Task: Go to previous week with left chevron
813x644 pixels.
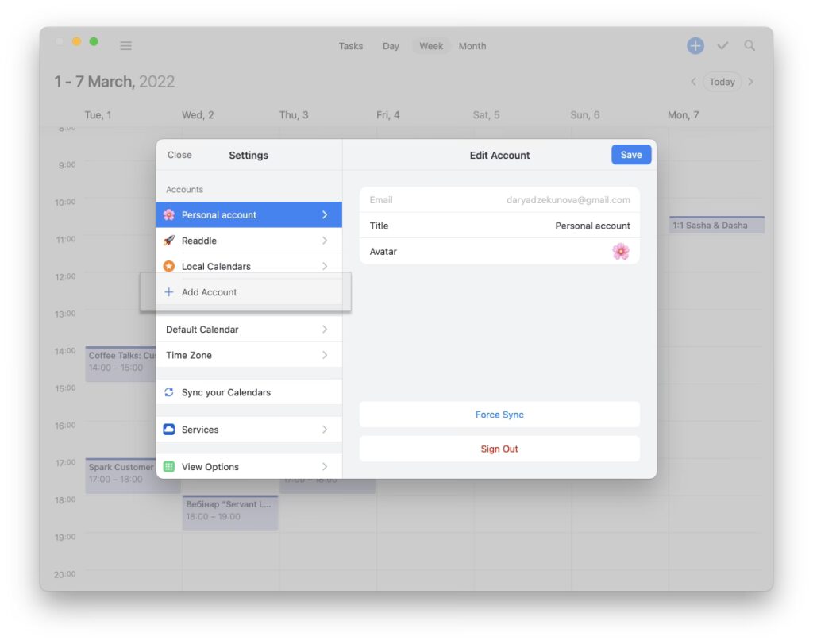Action: click(x=693, y=82)
